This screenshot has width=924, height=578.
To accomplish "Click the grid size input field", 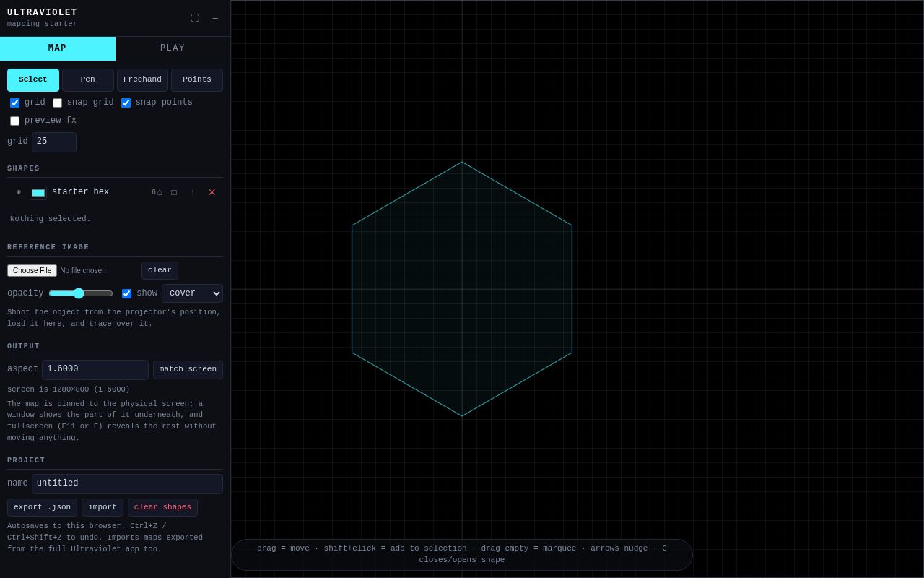I will 54,142.
